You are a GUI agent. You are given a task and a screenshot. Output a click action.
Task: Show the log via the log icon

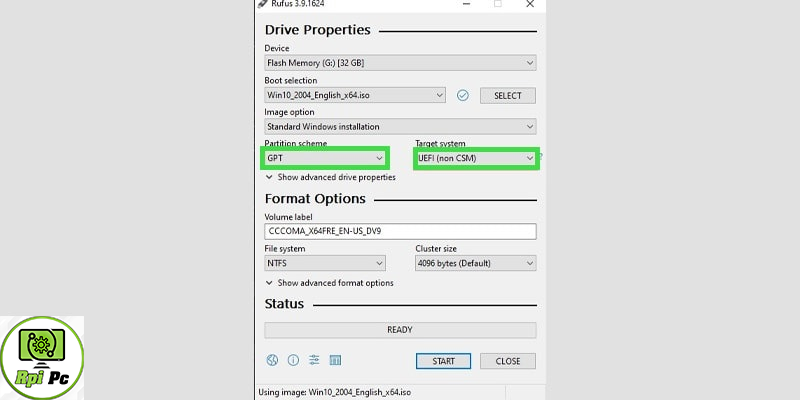336,360
